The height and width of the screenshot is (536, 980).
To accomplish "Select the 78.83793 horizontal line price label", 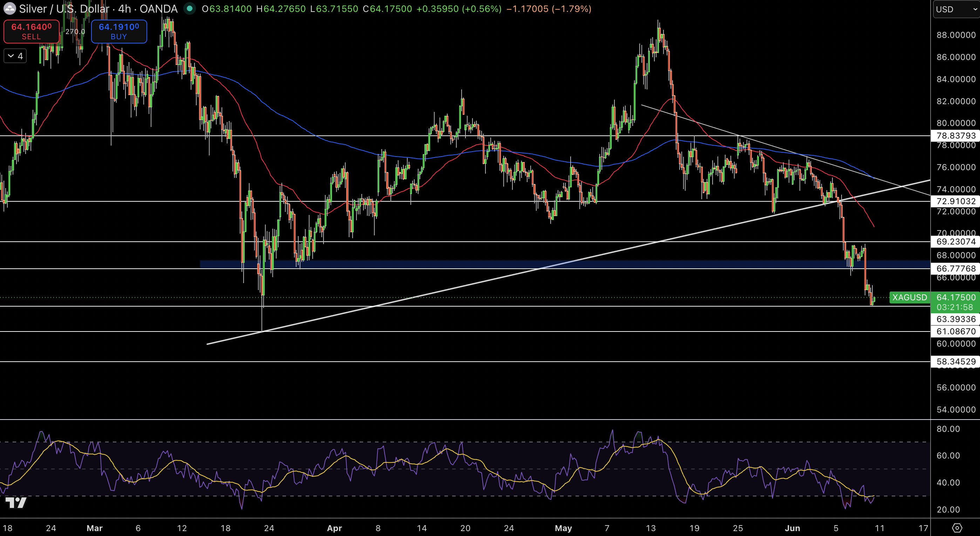I will point(955,135).
